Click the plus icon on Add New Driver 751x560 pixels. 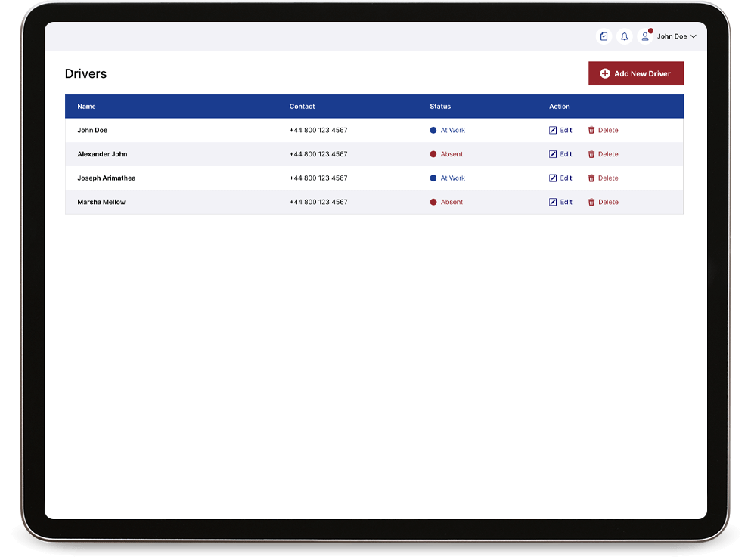pos(605,74)
